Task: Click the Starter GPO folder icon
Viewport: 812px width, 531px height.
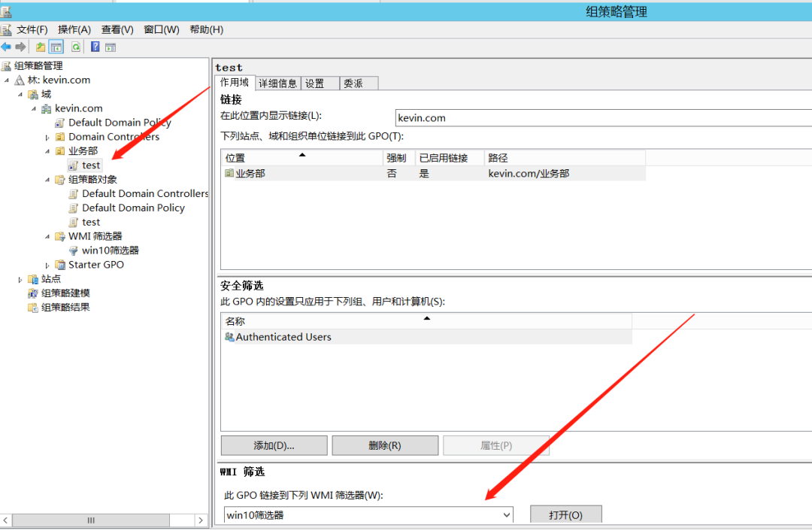Action: (x=60, y=265)
